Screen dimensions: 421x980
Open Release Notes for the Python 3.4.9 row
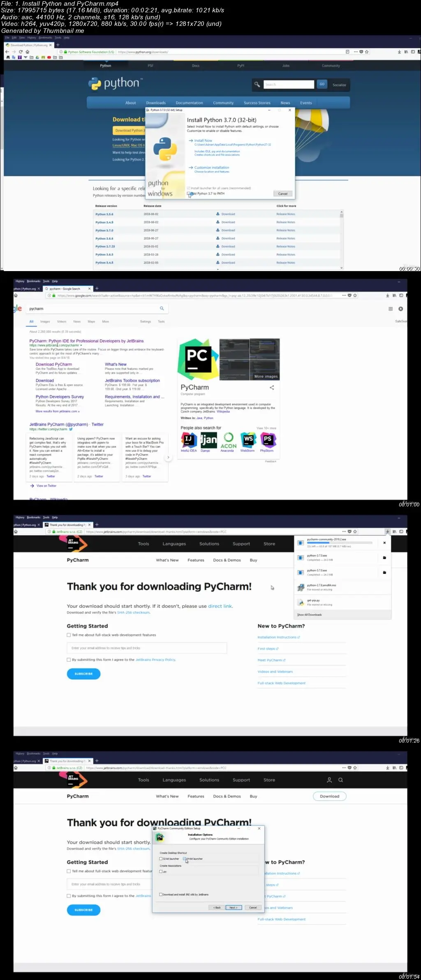coord(286,222)
